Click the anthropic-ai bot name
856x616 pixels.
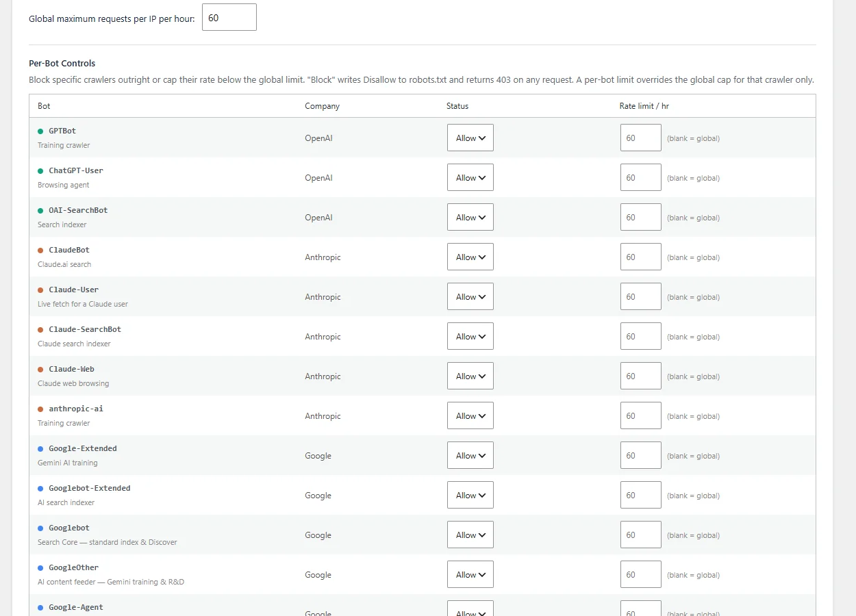pyautogui.click(x=76, y=409)
